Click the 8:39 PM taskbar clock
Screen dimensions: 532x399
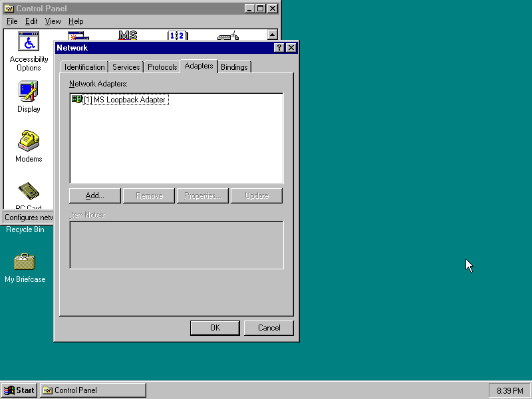[x=509, y=391]
